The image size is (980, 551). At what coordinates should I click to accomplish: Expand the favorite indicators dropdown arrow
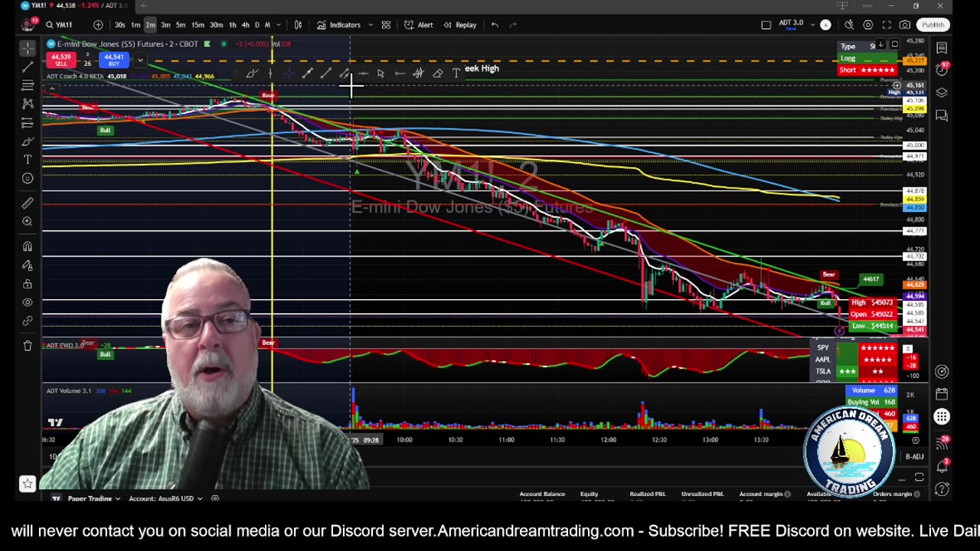(x=371, y=24)
